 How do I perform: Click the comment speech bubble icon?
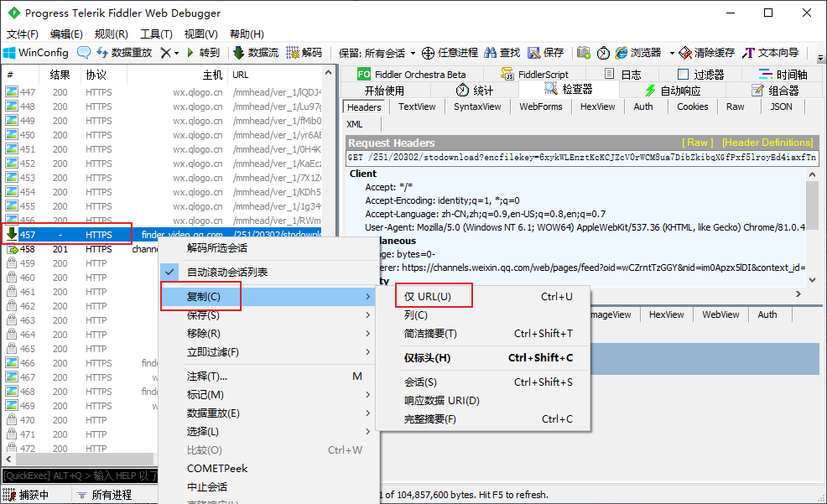84,52
